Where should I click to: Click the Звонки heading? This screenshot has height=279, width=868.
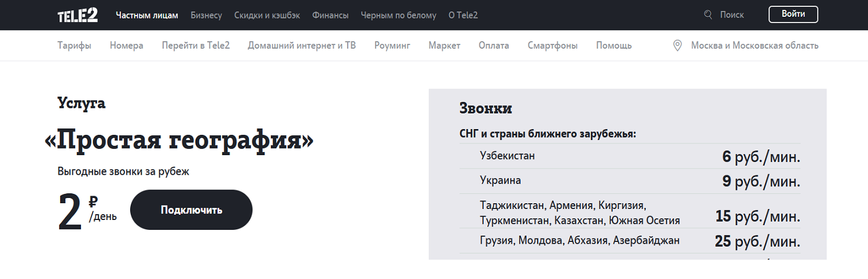point(486,108)
